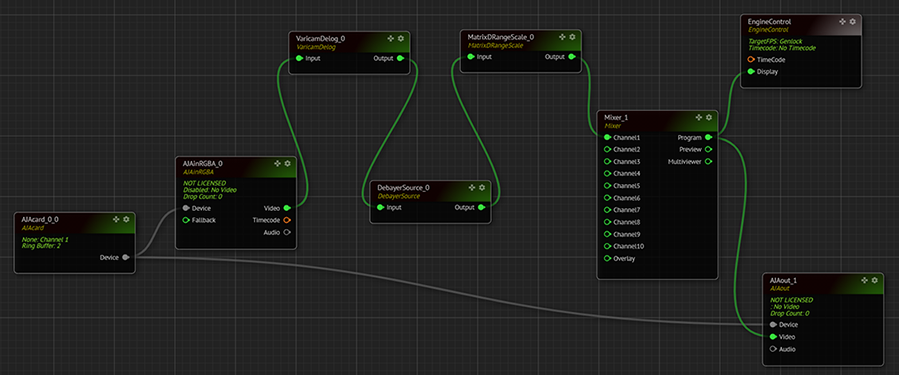Click Device input port on AJAinRGBA_0
Screen dimensions: 899x375
[x=186, y=208]
